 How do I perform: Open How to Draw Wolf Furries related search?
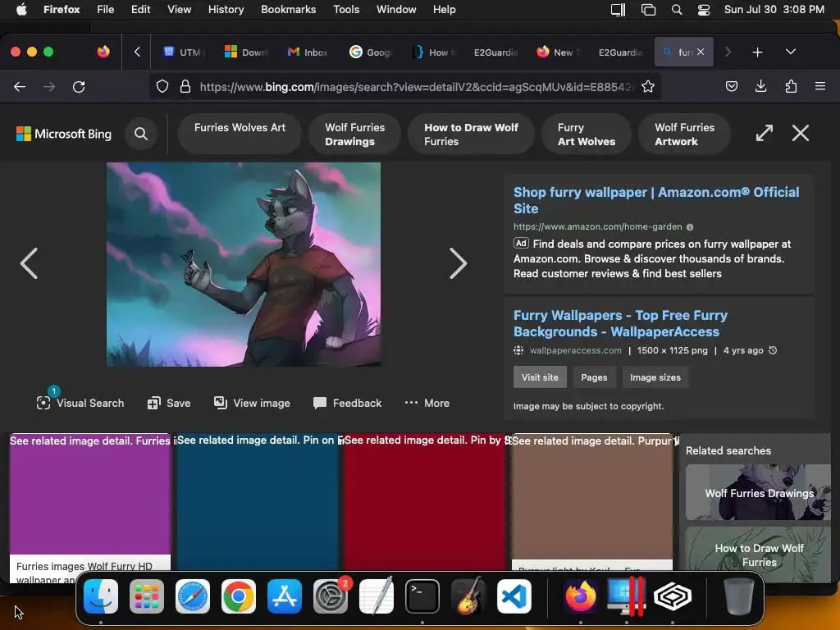click(759, 555)
